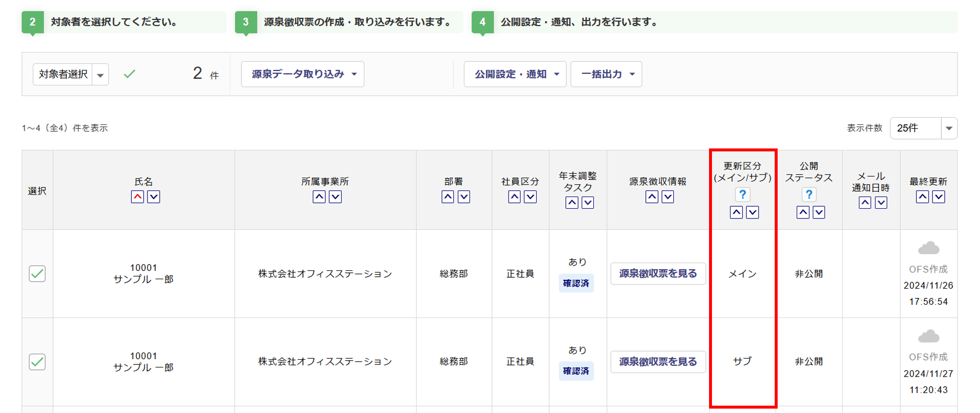This screenshot has height=413, width=980.
Task: Sort 所属事業所 column descending
Action: (335, 197)
